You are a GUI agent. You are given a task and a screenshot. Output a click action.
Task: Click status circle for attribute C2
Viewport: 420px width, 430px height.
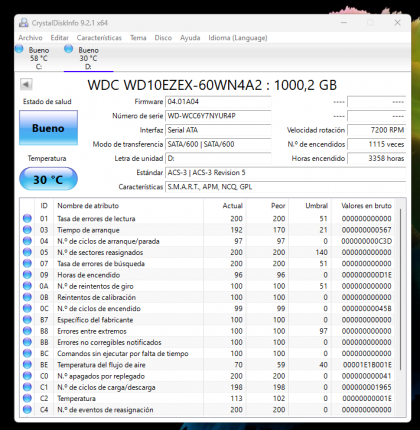point(27,399)
